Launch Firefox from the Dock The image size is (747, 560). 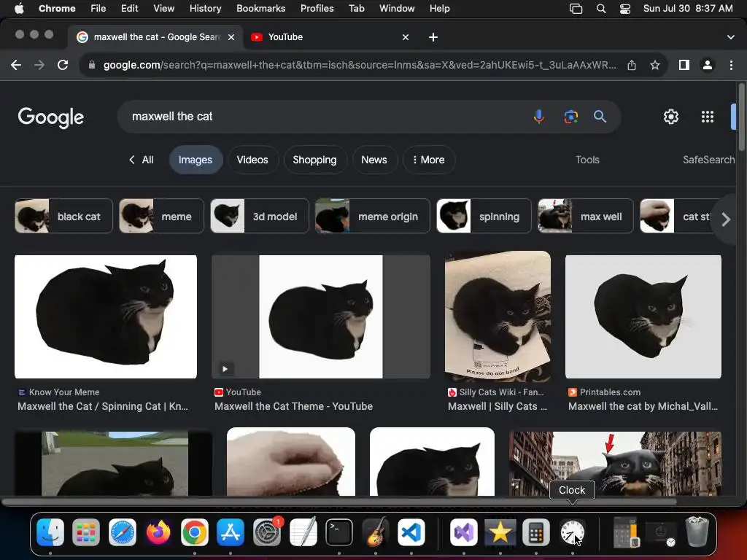(158, 532)
